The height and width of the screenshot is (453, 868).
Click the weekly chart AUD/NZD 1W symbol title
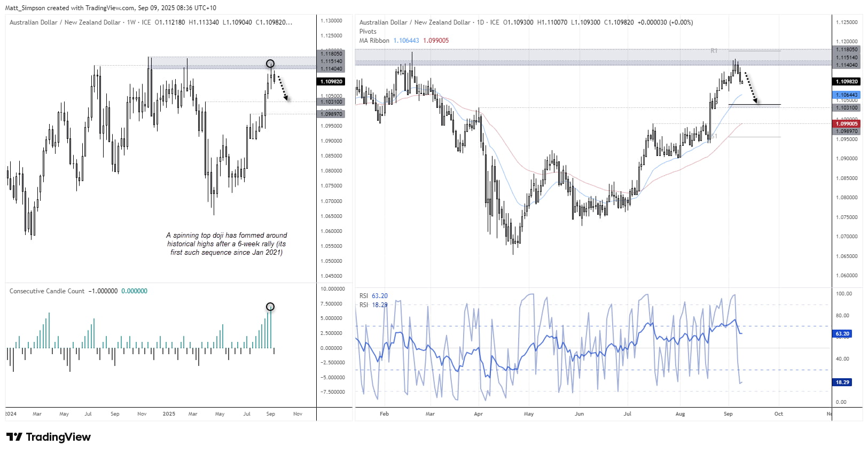65,22
